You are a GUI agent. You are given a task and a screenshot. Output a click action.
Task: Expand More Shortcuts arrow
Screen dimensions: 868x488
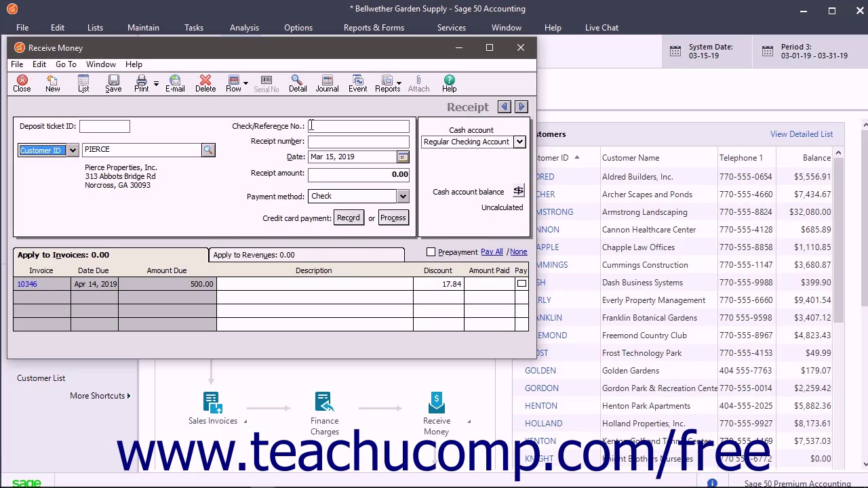coord(128,396)
